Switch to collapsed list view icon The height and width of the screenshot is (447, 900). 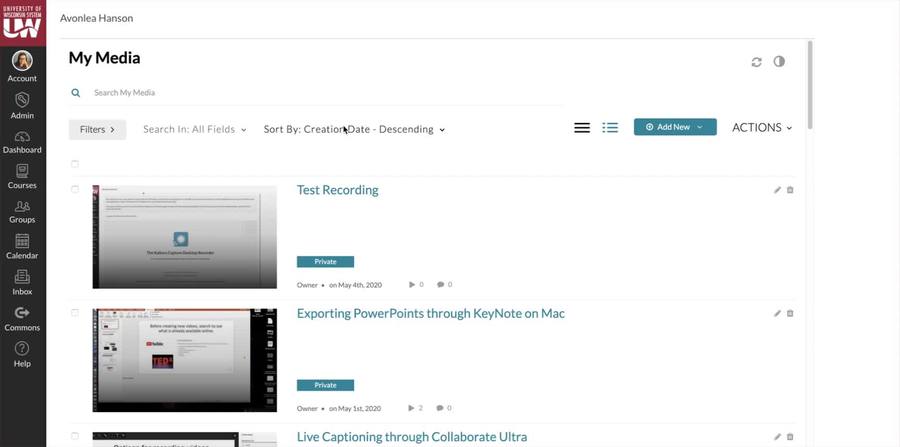pyautogui.click(x=582, y=127)
